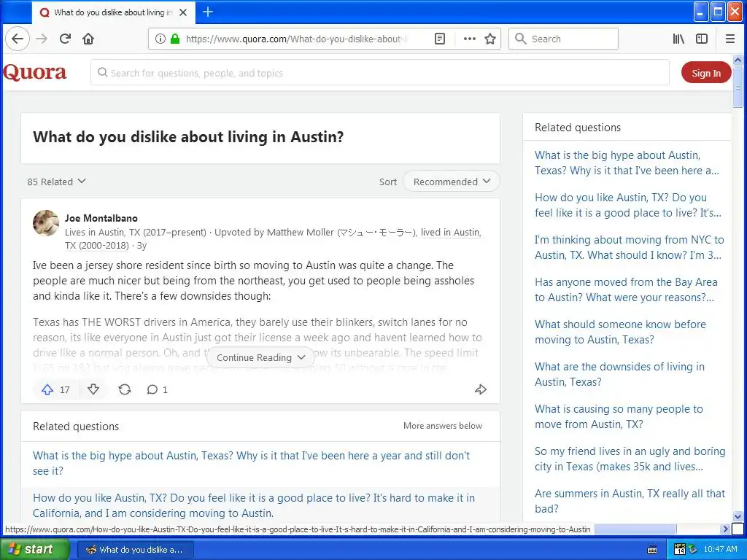This screenshot has width=747, height=560.
Task: Open the keyboard icon in taskbar
Action: point(652,550)
